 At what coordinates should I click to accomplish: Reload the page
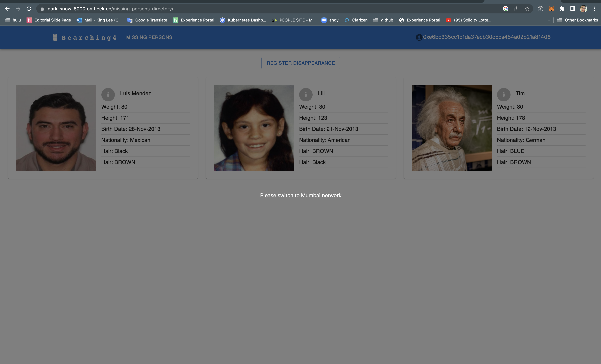[x=29, y=9]
